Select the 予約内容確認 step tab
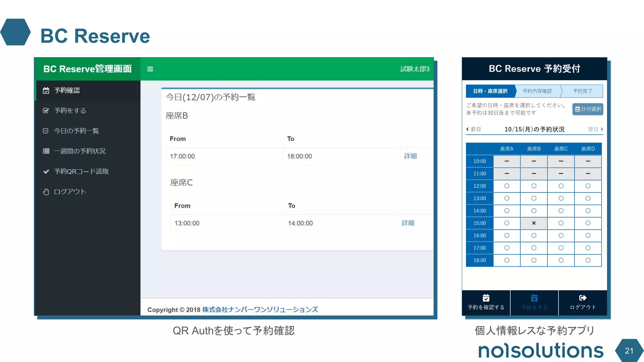The width and height of the screenshot is (644, 362). (x=537, y=91)
